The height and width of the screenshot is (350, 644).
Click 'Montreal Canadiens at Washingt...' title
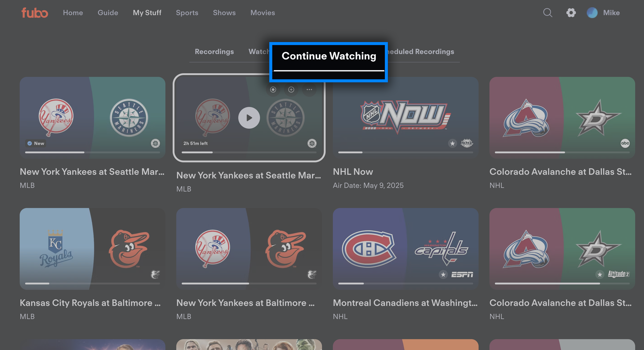(x=405, y=303)
